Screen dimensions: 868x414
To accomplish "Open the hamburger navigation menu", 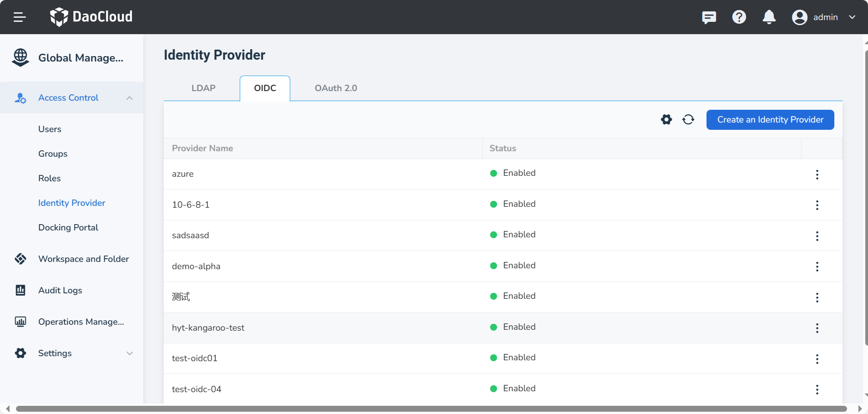I will [20, 17].
